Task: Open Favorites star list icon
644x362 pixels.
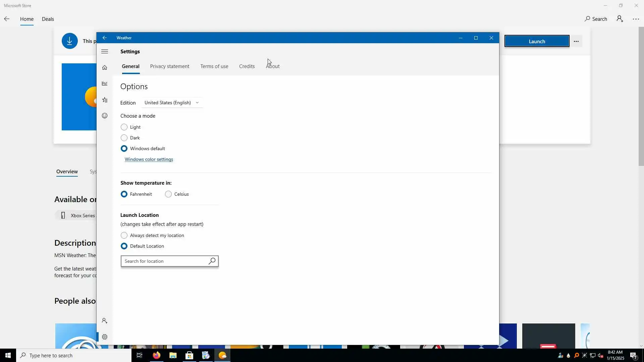Action: (105, 100)
